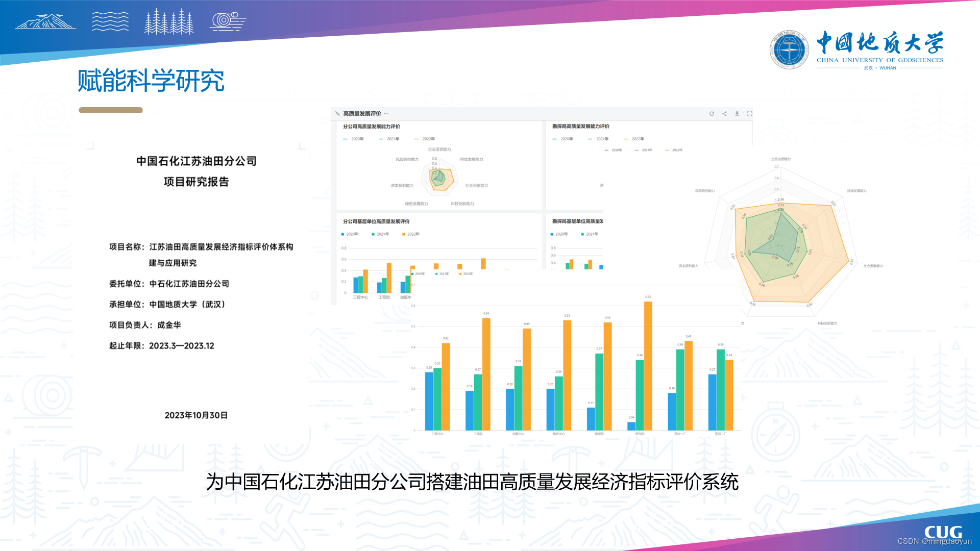Click the refresh icon in dashboard header
980x551 pixels.
click(712, 114)
